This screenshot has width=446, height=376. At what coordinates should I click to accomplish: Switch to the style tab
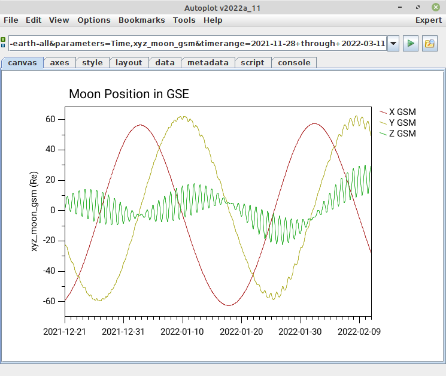click(x=92, y=63)
